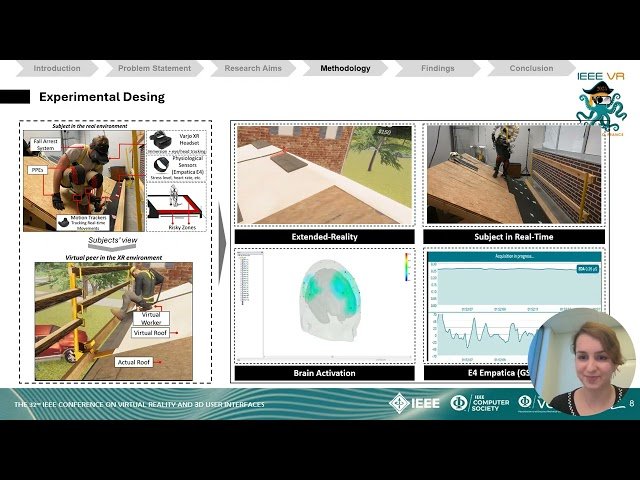640x480 pixels.
Task: Click the 'Subject in Real-Time' caption label
Action: 514,237
